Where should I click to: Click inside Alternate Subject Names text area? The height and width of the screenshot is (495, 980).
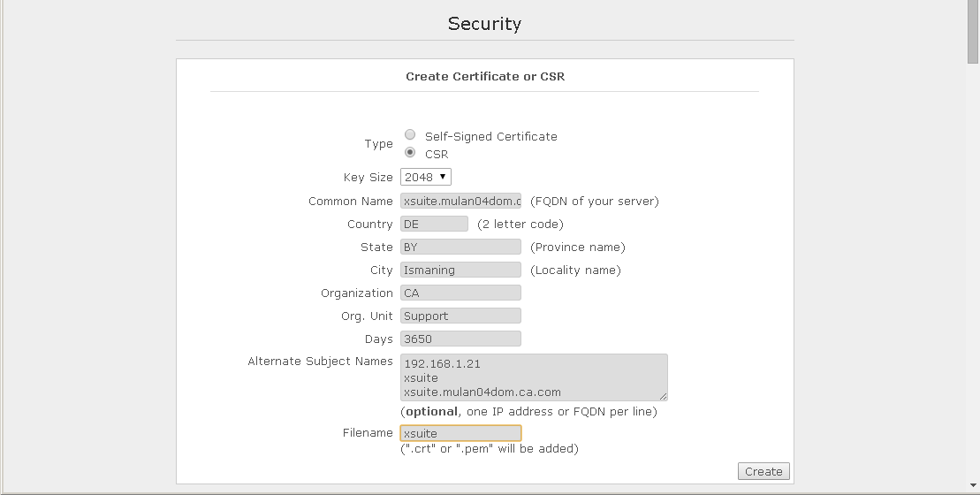point(534,377)
